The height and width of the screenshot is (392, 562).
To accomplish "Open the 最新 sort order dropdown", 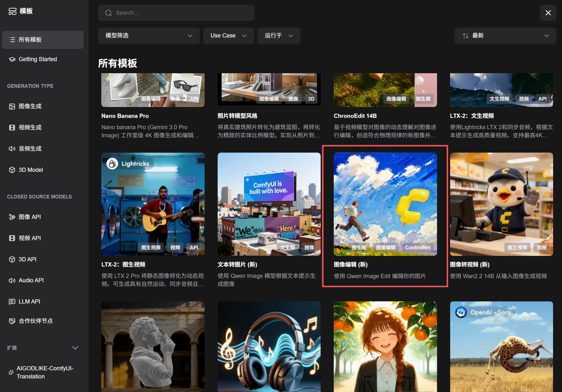I will [505, 36].
